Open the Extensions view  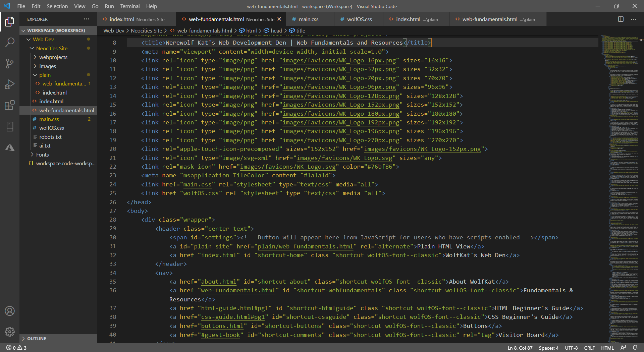9,105
